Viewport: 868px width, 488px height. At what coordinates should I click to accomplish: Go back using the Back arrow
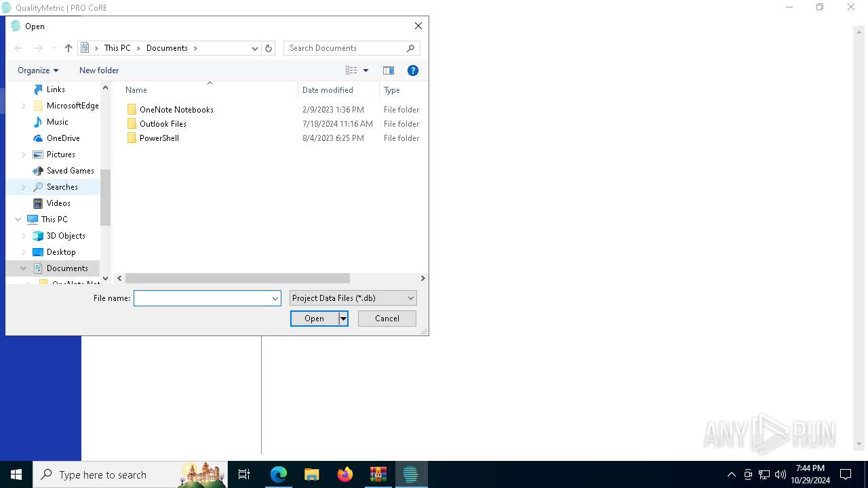[18, 48]
